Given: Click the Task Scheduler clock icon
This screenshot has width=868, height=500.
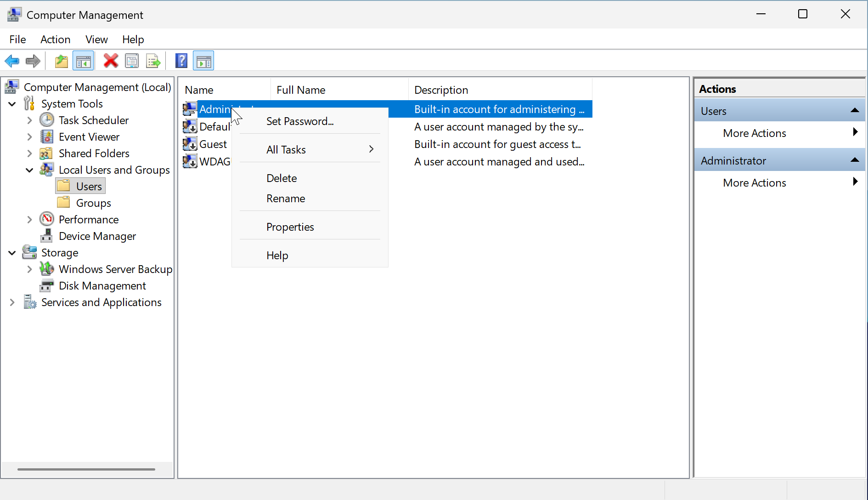Looking at the screenshot, I should [x=47, y=120].
